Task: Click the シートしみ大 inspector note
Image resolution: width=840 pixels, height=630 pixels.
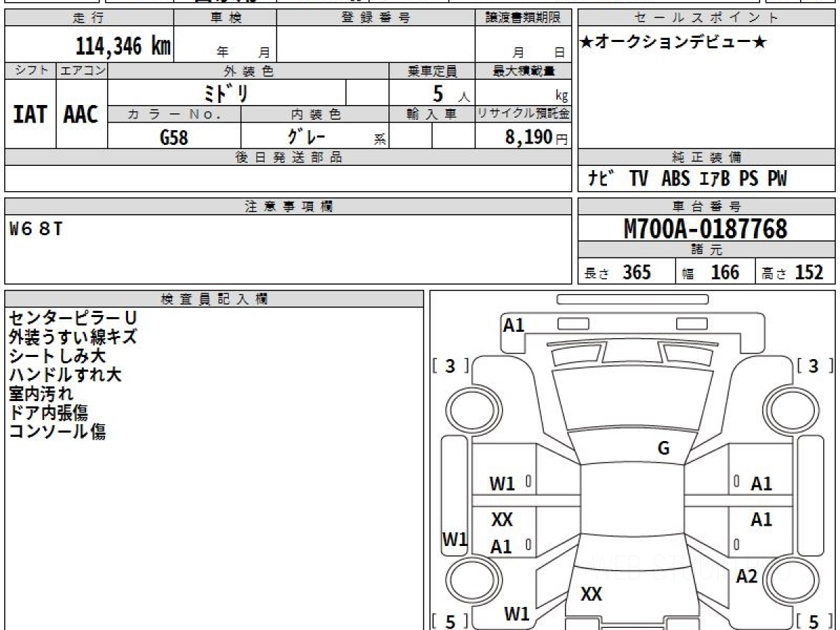Action: (57, 356)
